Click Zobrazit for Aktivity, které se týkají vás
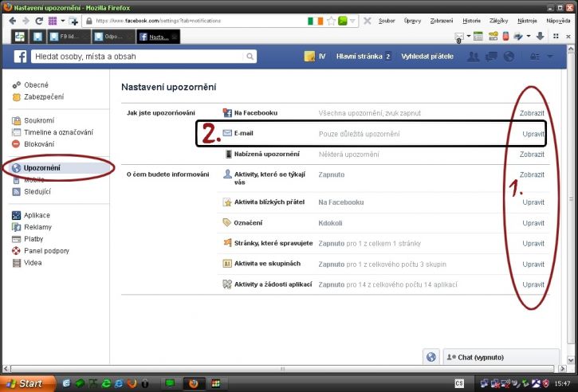 532,174
